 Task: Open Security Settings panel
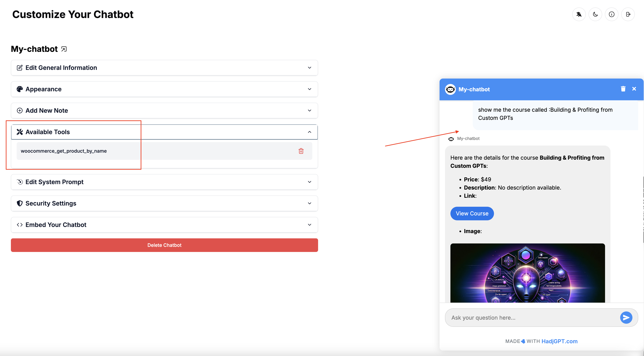pyautogui.click(x=164, y=203)
